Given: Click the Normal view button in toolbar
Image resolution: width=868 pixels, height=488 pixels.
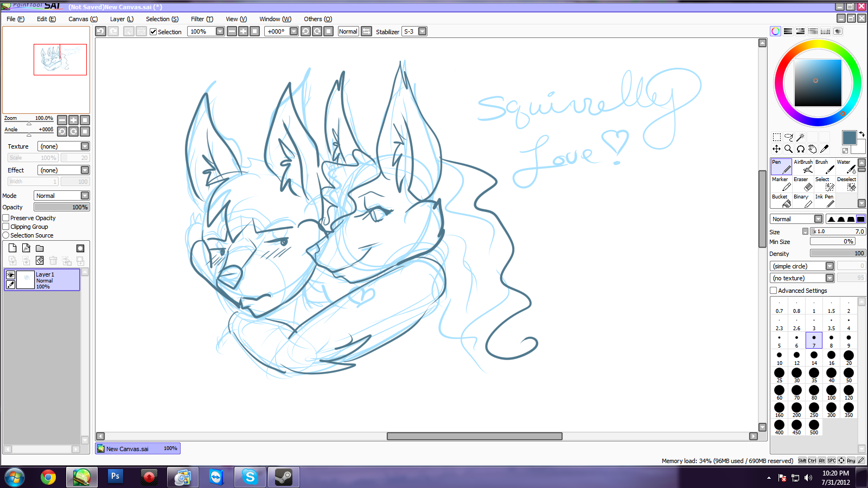Looking at the screenshot, I should pos(348,31).
